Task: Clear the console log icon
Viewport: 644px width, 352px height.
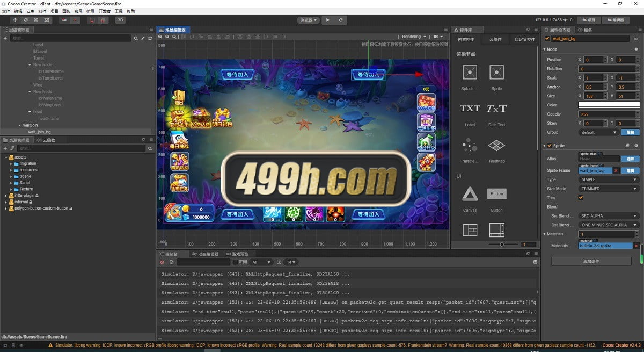Action: 162,262
